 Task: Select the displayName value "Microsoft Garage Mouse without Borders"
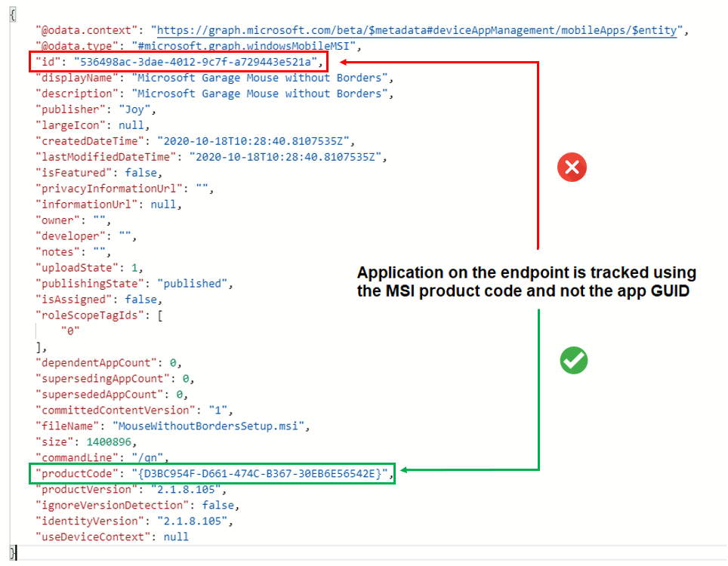(x=260, y=78)
